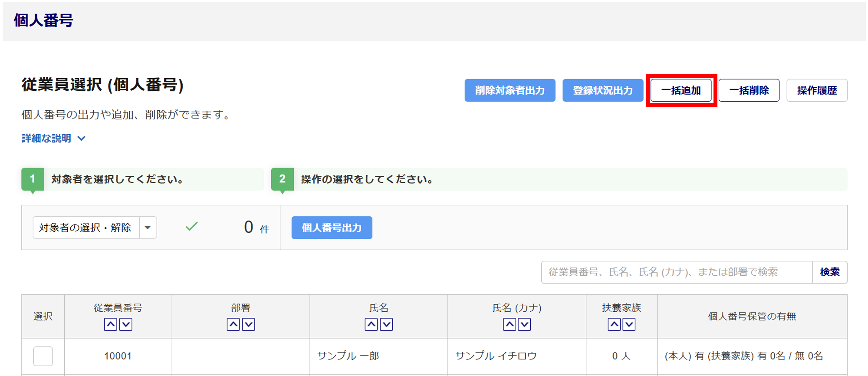Screen dimensions: 868x376
Task: Sort 氏名 (カナ) column descending with down arrow
Action: (524, 324)
